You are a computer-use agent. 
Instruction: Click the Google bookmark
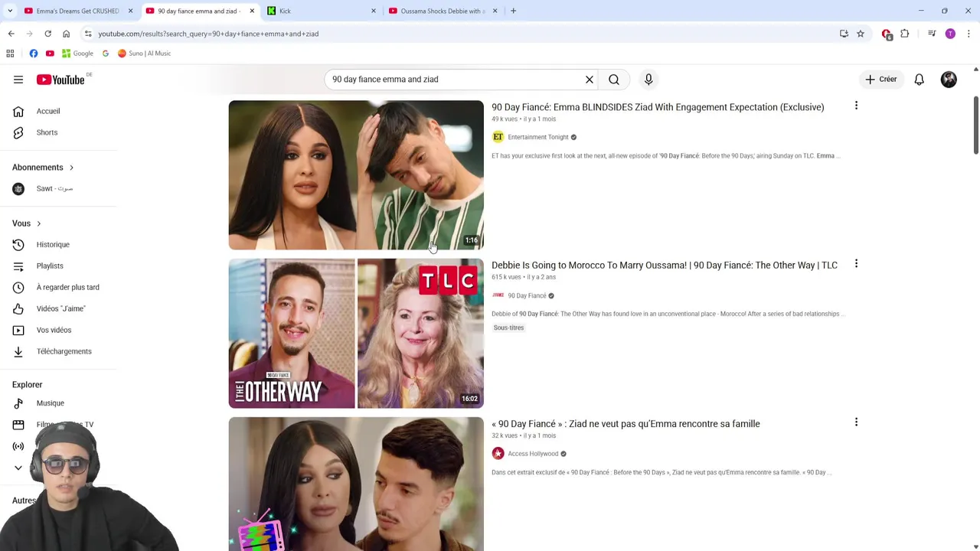tap(77, 54)
